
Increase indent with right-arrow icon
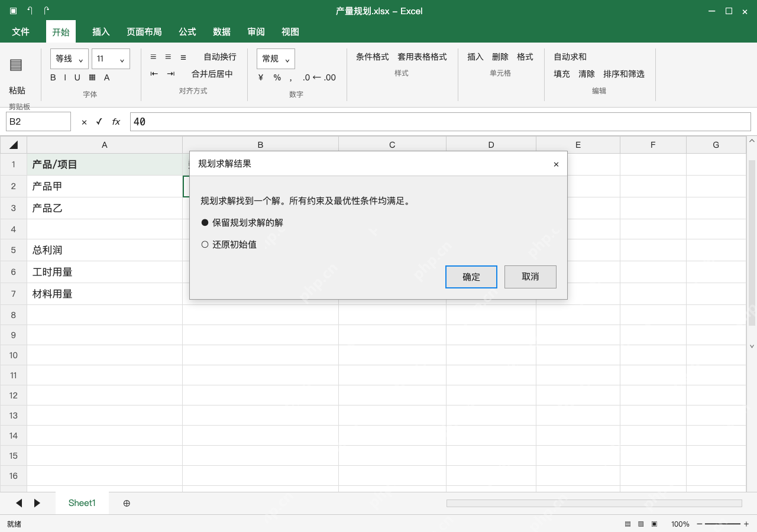click(x=171, y=74)
